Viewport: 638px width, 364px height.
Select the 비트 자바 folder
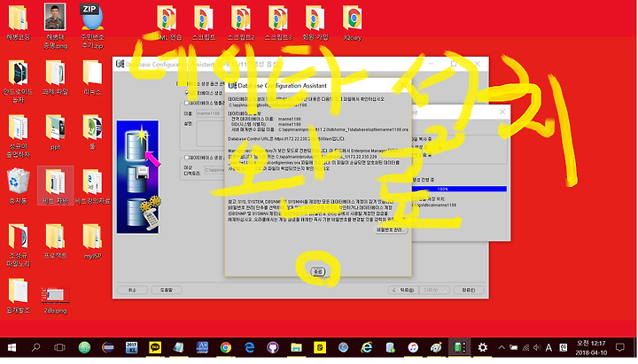pyautogui.click(x=55, y=186)
